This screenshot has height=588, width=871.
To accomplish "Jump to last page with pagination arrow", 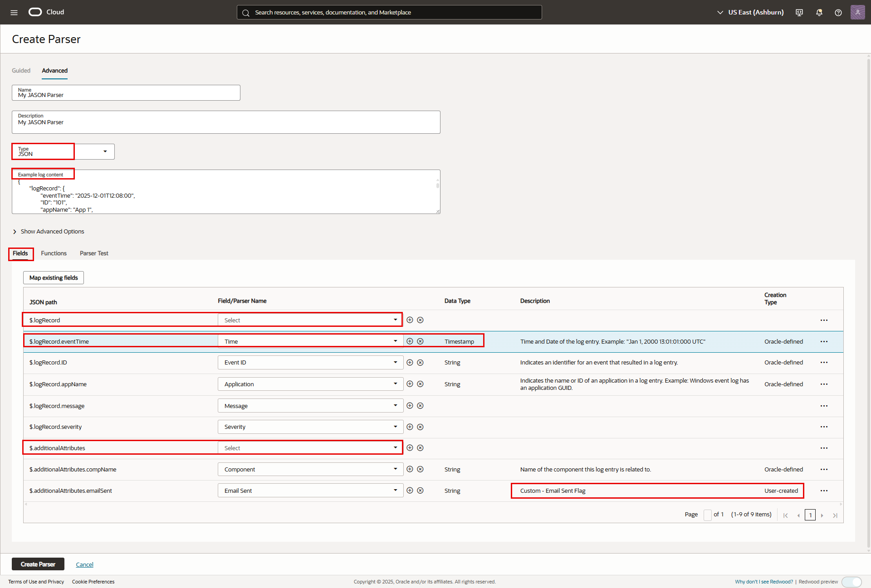I will (x=835, y=515).
